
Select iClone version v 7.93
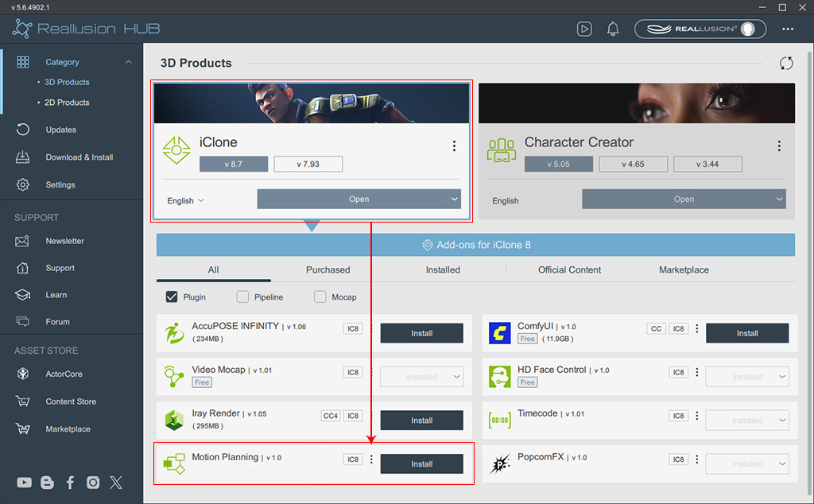click(x=308, y=164)
